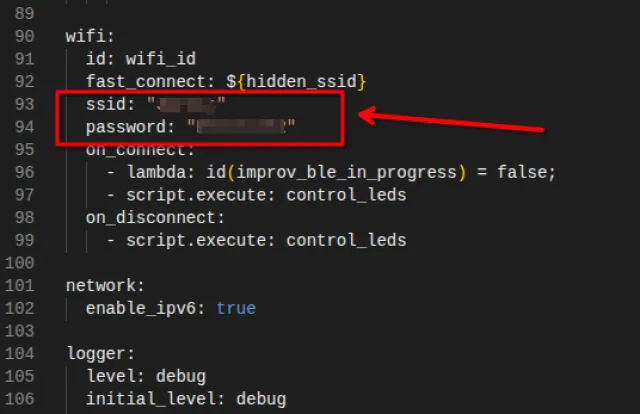Click the password key text
The height and width of the screenshot is (414, 640).
pyautogui.click(x=124, y=126)
